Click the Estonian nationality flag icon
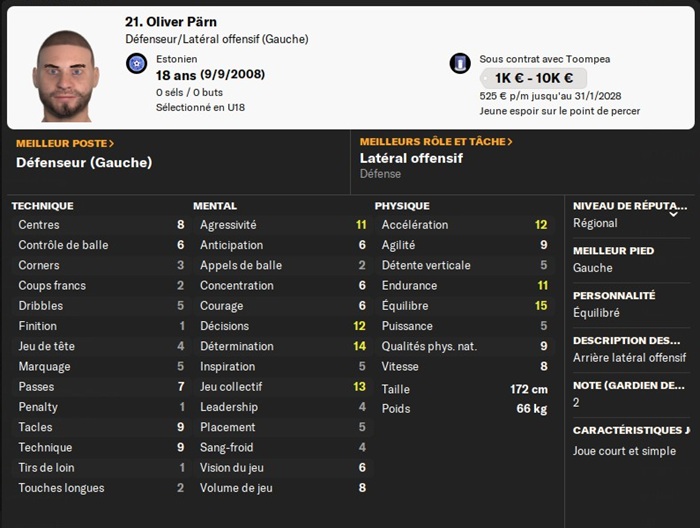Viewport: 700px width, 528px height. point(137,64)
